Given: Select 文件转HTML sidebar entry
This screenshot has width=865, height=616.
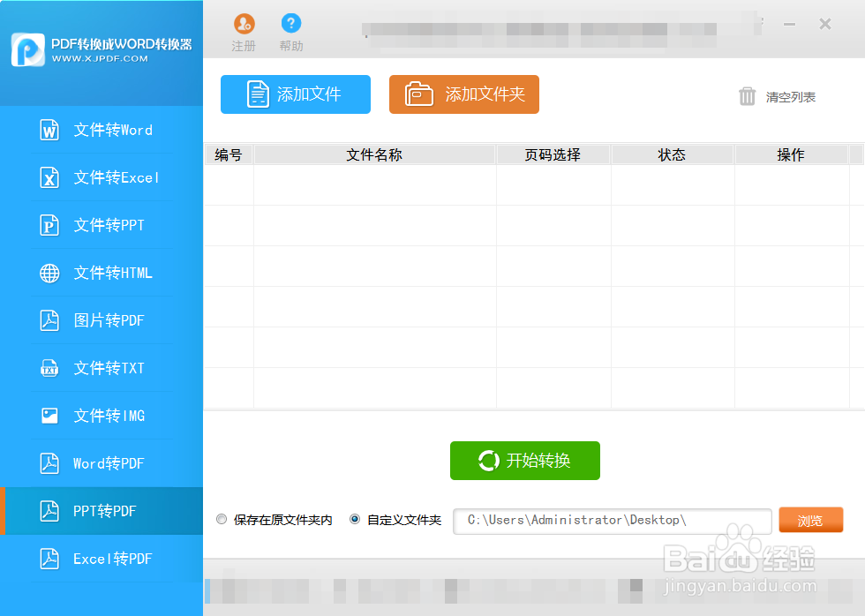Looking at the screenshot, I should pos(102,273).
